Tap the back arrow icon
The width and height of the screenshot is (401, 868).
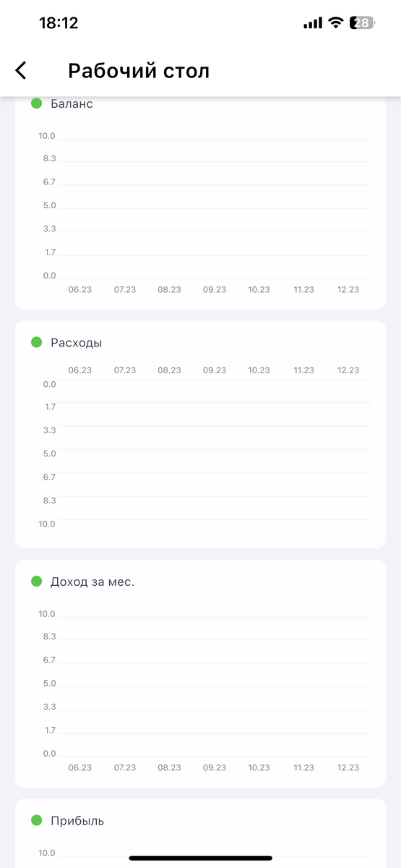point(21,70)
